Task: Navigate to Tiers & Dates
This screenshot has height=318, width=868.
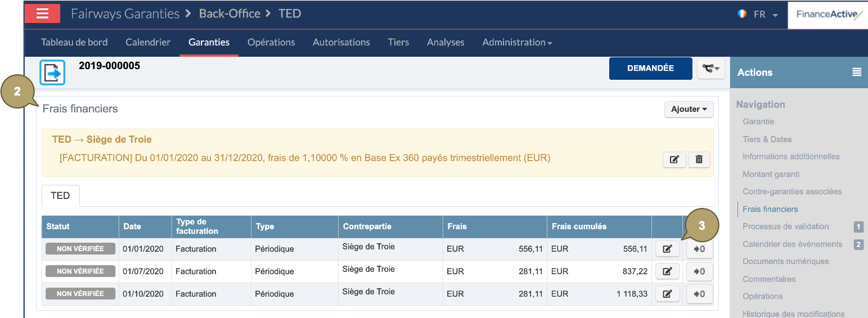Action: click(767, 139)
